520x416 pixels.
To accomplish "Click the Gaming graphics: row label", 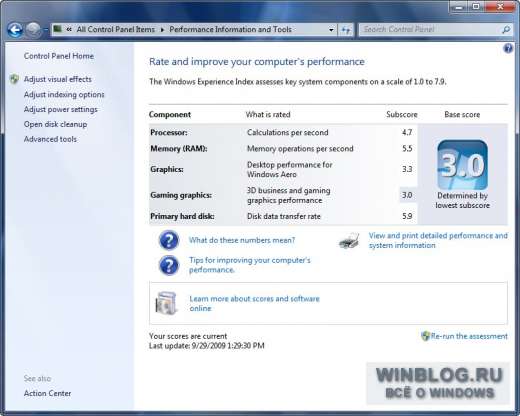I will tap(181, 195).
